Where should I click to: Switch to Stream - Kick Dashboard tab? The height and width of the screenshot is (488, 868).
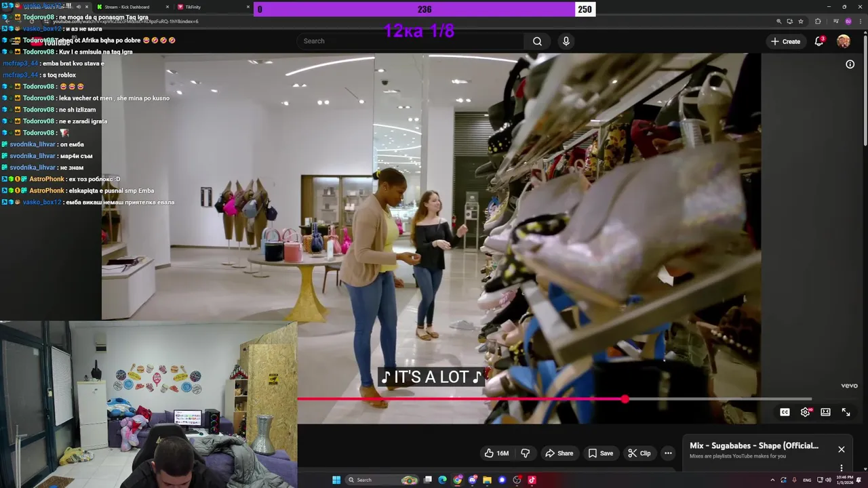127,7
